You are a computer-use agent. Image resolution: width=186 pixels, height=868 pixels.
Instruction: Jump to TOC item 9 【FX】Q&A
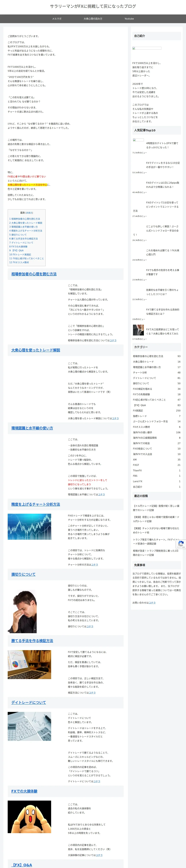(17, 251)
